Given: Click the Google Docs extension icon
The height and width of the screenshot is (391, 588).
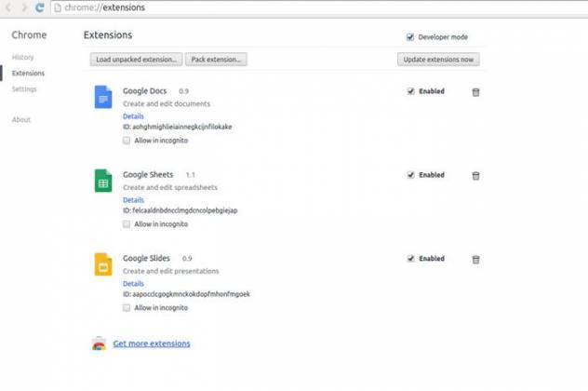Looking at the screenshot, I should point(103,97).
